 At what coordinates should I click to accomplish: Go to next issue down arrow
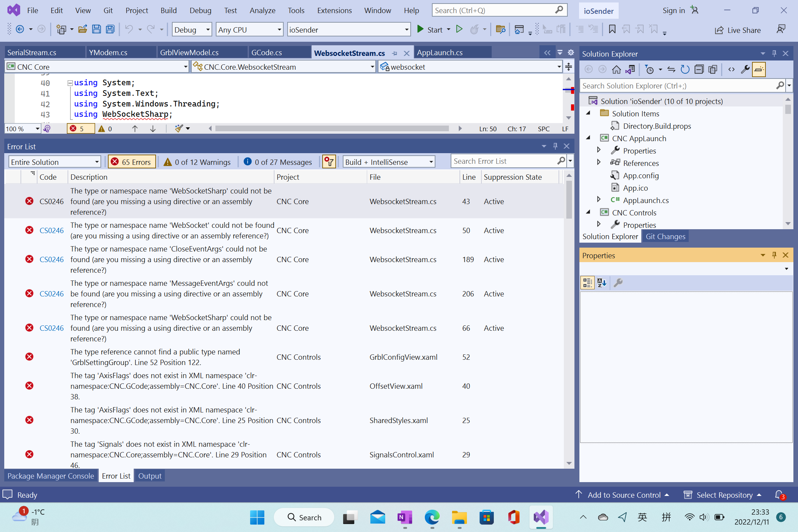coord(153,128)
